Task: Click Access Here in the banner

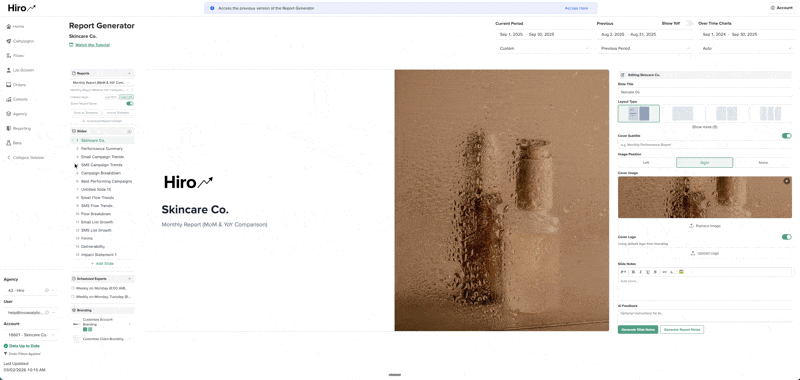Action: [x=577, y=8]
